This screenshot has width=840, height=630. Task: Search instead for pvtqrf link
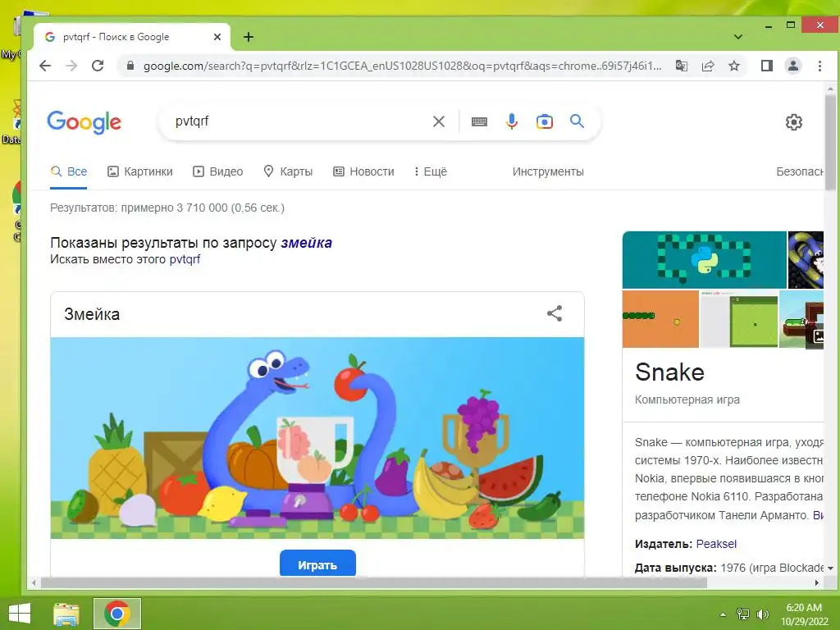click(x=185, y=259)
